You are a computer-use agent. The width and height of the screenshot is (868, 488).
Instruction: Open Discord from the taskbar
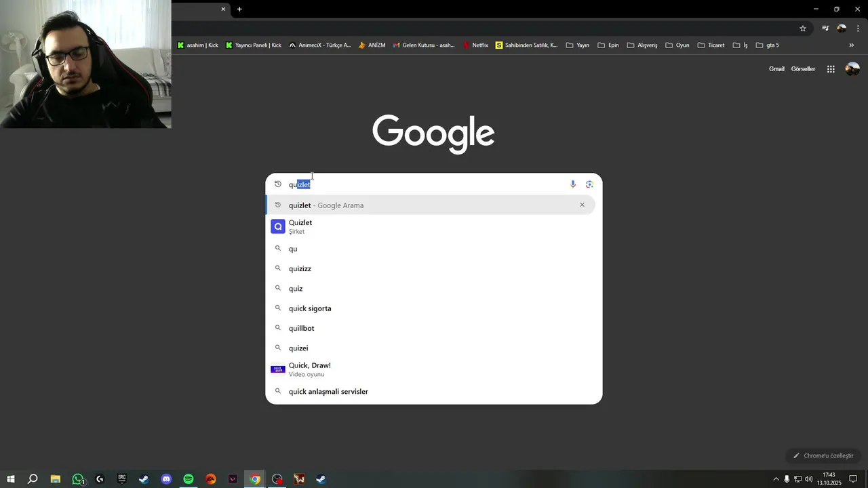pyautogui.click(x=166, y=479)
